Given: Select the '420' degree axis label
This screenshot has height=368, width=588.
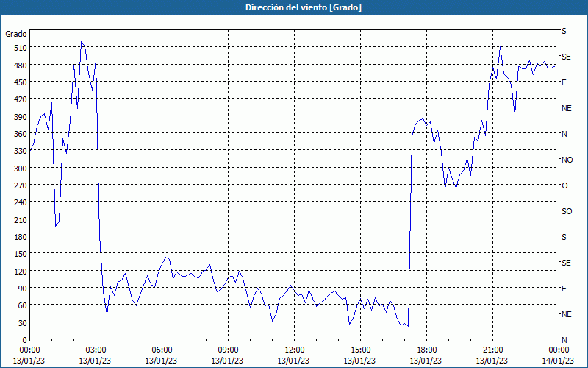Looking at the screenshot, I should (21, 99).
